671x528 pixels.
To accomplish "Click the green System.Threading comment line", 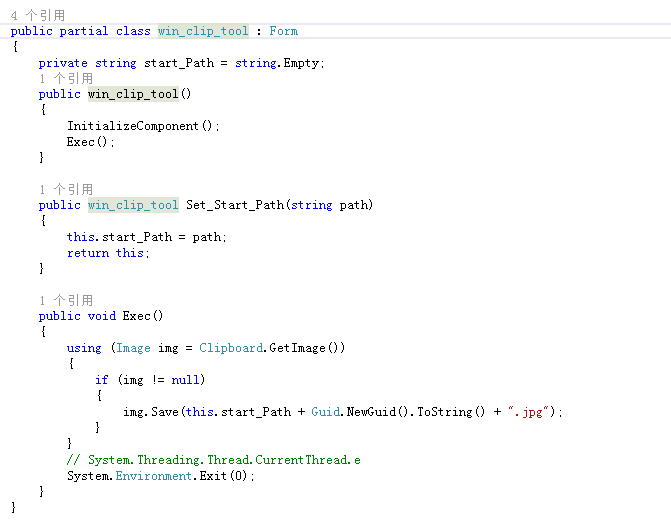I will click(x=214, y=460).
